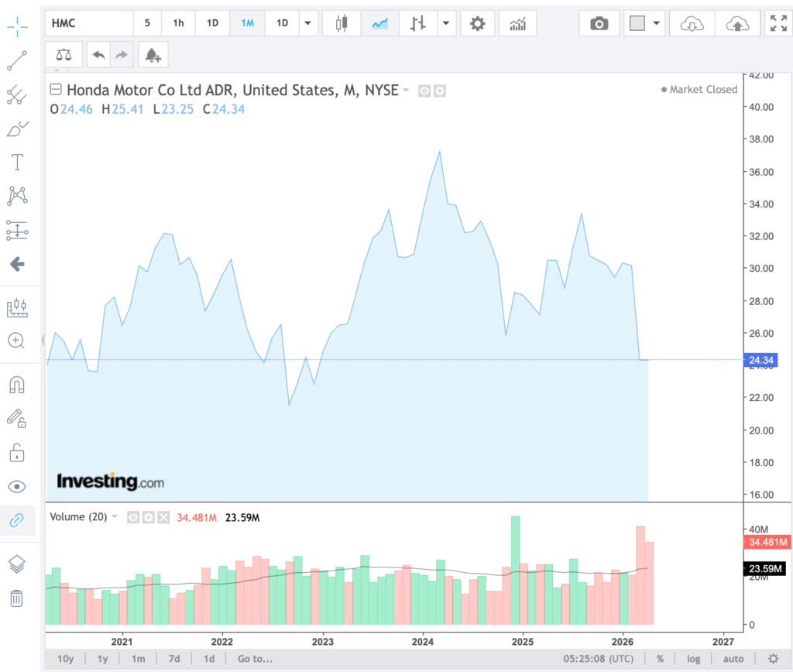Toggle lock all drawing tools padlock

click(17, 452)
